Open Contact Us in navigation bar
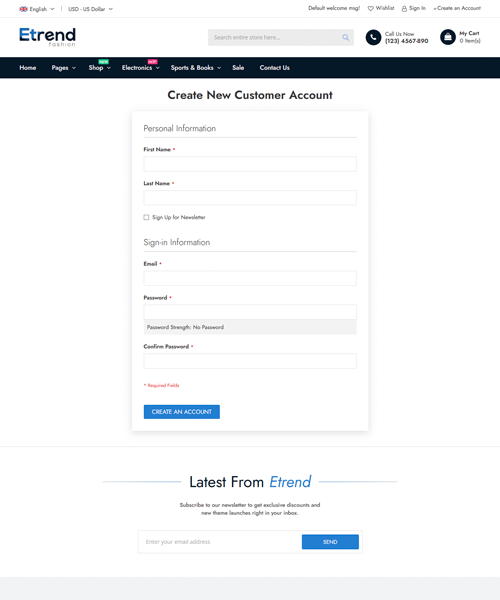500x600 pixels. pyautogui.click(x=274, y=68)
